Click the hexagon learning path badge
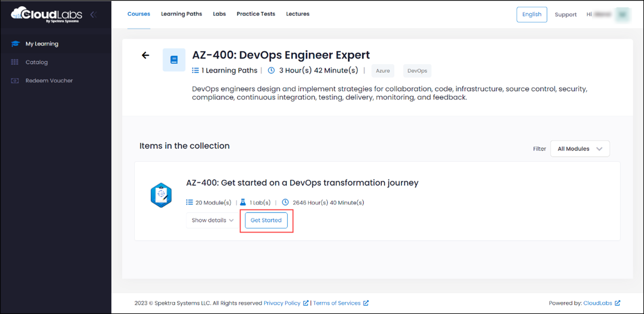This screenshot has width=644, height=314. click(x=161, y=195)
